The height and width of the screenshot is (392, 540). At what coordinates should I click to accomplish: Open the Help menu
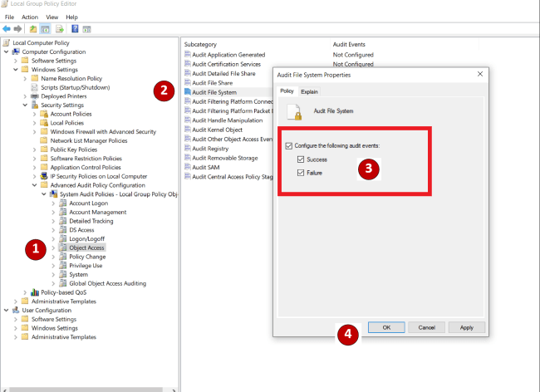click(x=71, y=17)
